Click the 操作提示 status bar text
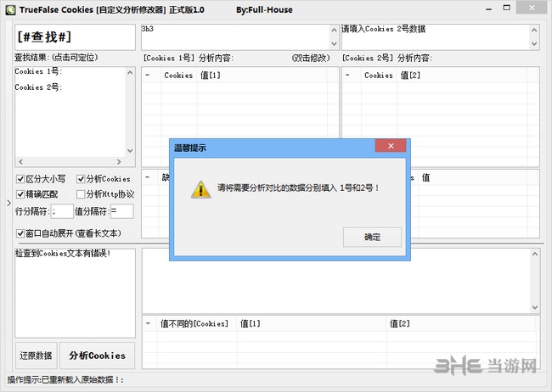 65,380
